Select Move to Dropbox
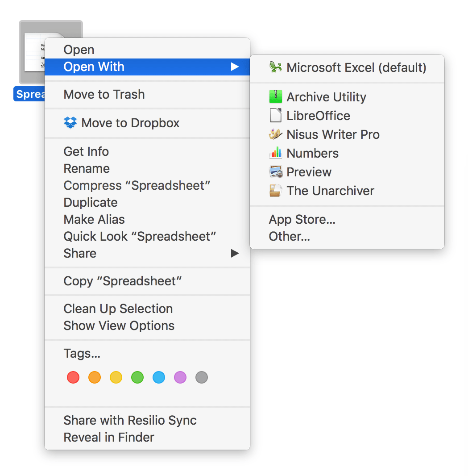Image resolution: width=468 pixels, height=476 pixels. click(x=147, y=123)
